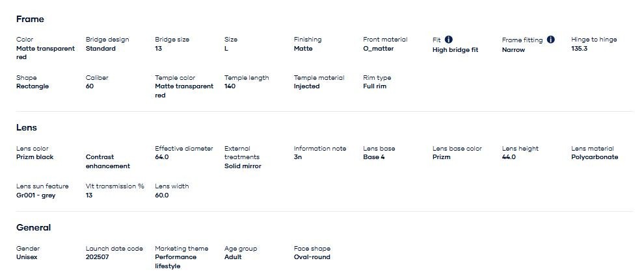Click the Oval-round face shape value

tap(312, 257)
